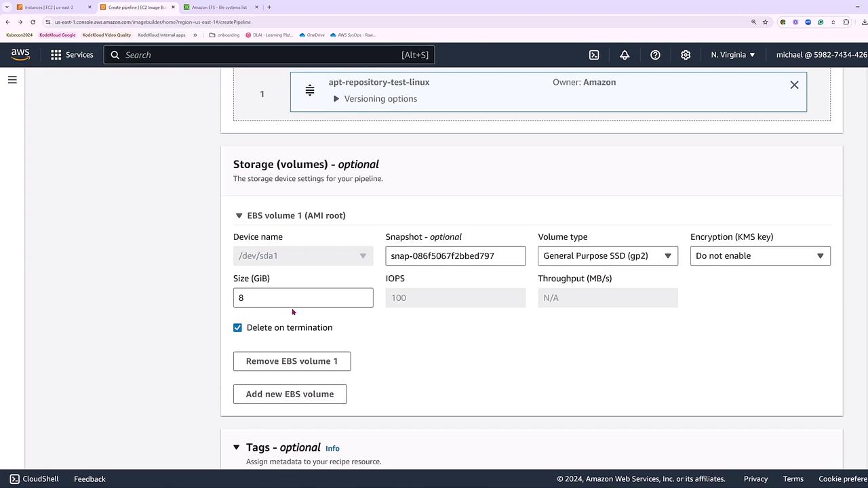The width and height of the screenshot is (868, 488).
Task: Collapse the EBS volume 1 (AMI root) section
Action: tap(239, 216)
